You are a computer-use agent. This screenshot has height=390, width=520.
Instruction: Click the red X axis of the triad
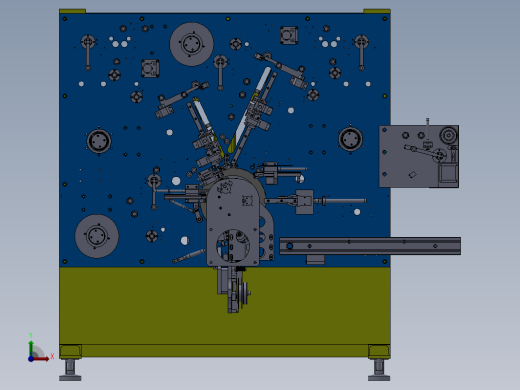pos(42,359)
